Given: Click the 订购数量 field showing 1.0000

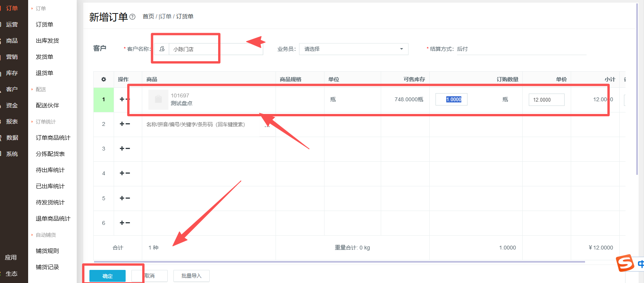Looking at the screenshot, I should click(451, 99).
